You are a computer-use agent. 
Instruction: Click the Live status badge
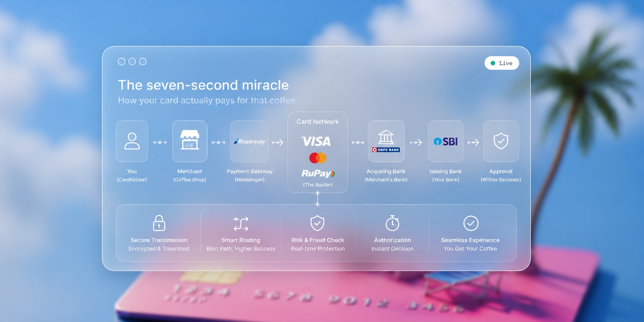[502, 63]
